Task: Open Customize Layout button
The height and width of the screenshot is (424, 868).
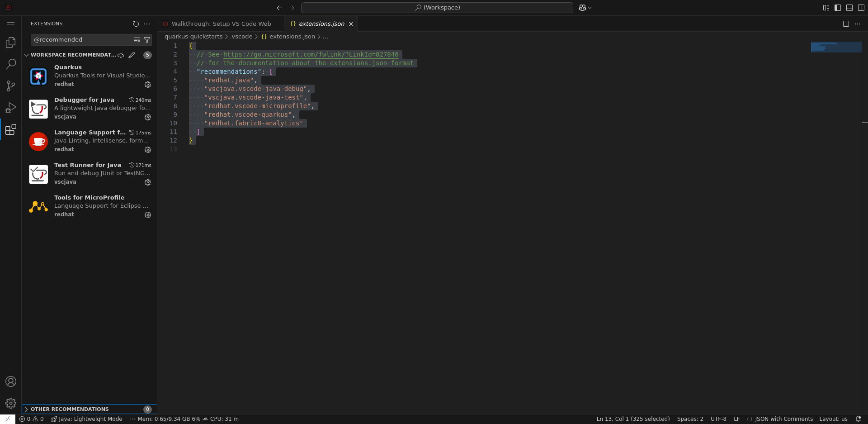Action: point(826,8)
